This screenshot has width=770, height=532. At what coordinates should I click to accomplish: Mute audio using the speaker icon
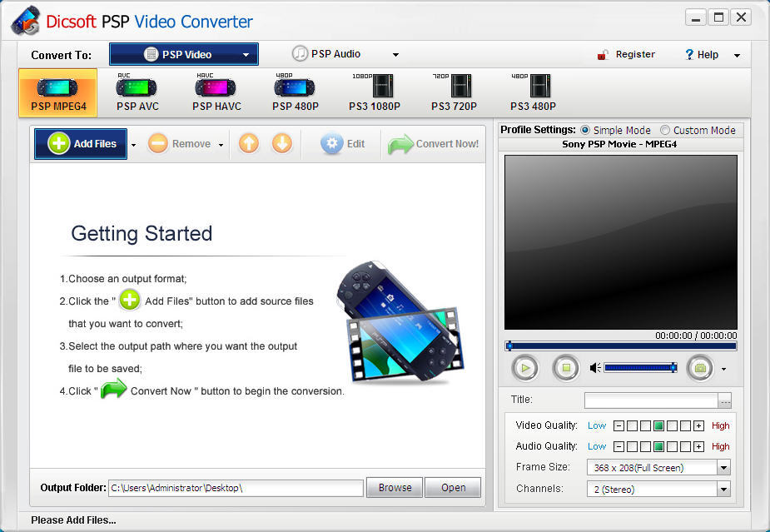595,367
